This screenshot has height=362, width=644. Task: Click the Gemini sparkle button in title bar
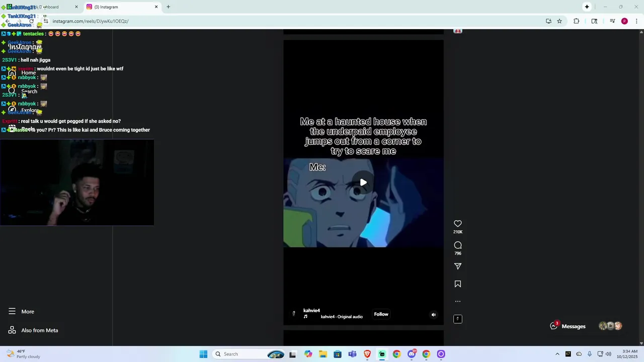pyautogui.click(x=587, y=7)
